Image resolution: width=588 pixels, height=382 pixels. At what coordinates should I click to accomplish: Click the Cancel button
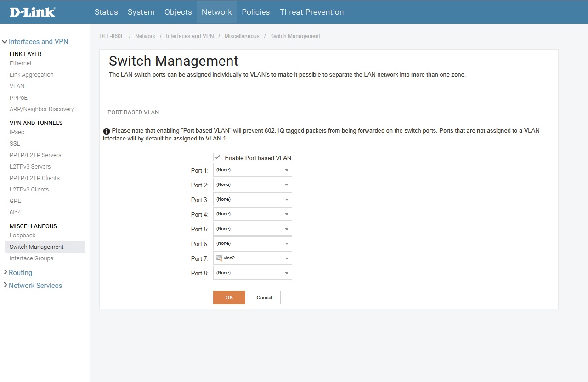coord(265,298)
